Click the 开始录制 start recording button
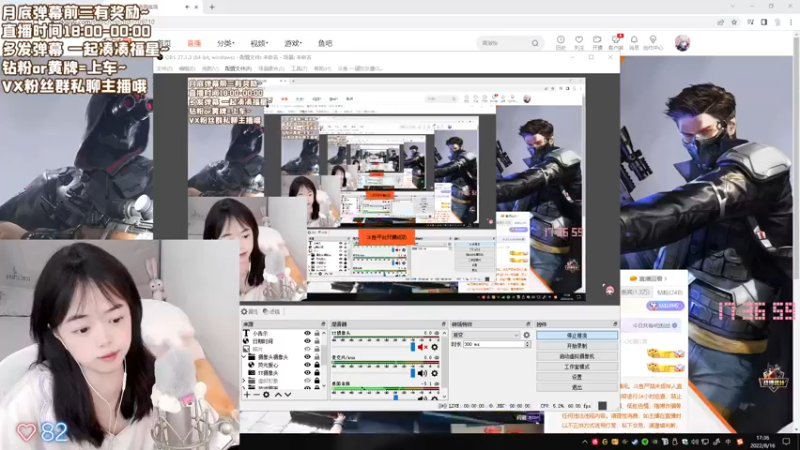 point(577,346)
